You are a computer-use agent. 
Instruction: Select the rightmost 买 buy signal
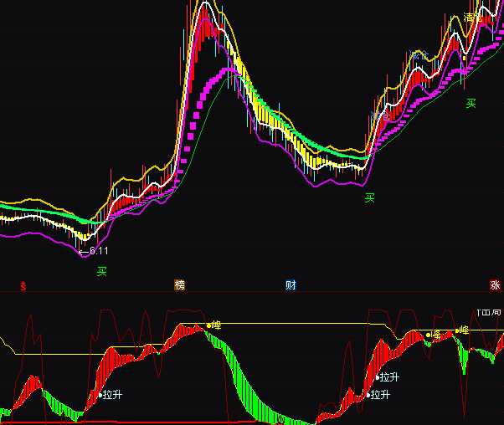tap(471, 104)
